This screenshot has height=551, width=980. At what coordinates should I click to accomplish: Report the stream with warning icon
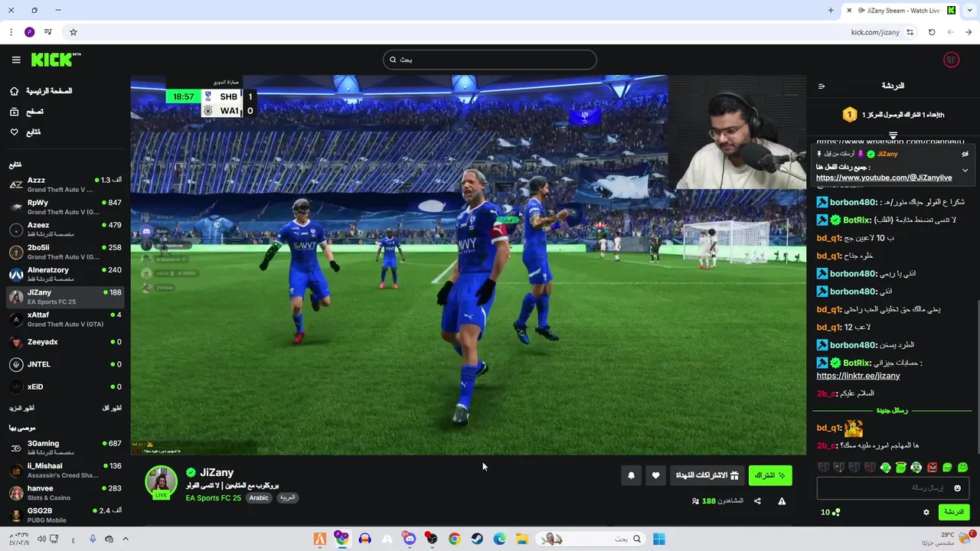pyautogui.click(x=782, y=501)
